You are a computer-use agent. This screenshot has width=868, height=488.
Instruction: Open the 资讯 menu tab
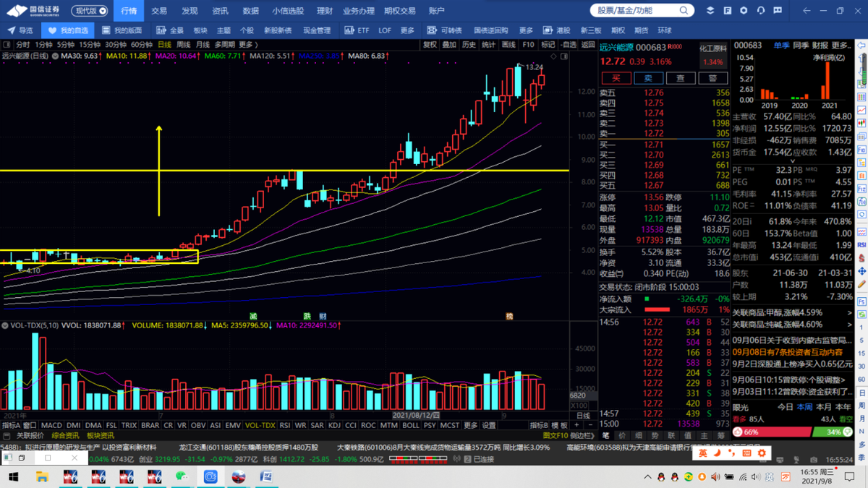point(220,11)
